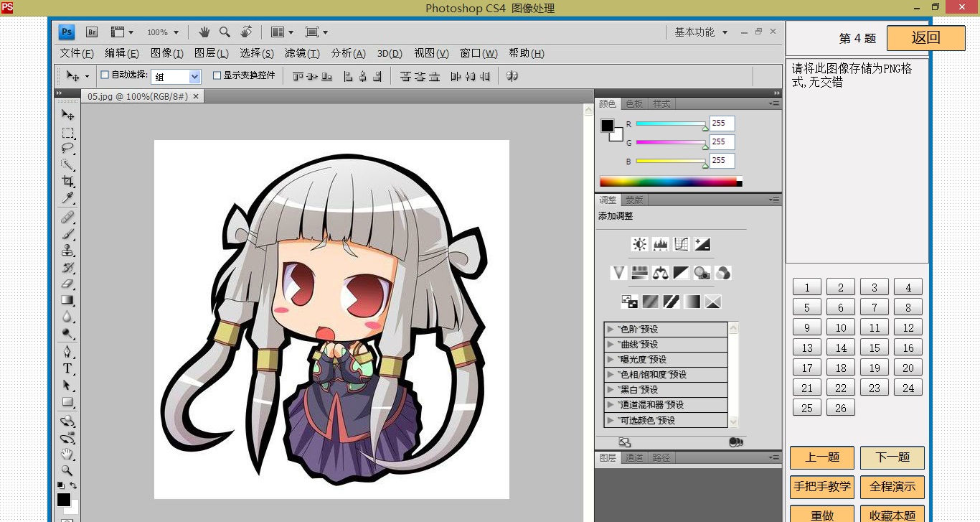Image resolution: width=980 pixels, height=522 pixels.
Task: Jump to question number 26
Action: coord(841,408)
